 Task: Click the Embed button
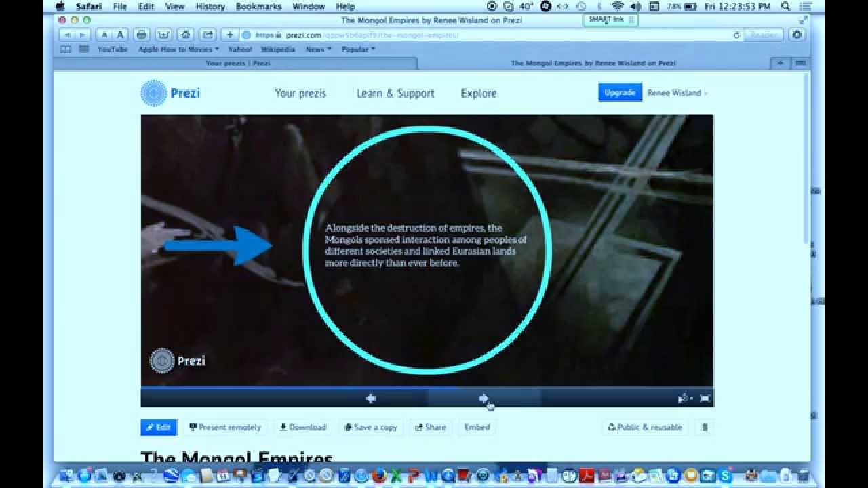[x=477, y=427]
